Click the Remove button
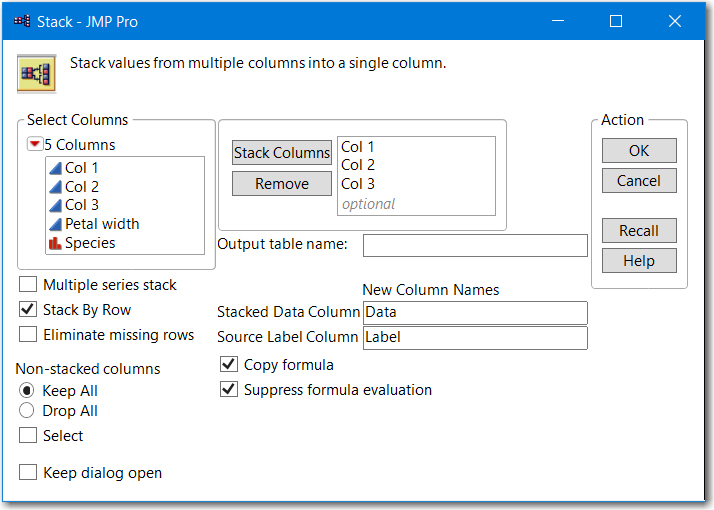The height and width of the screenshot is (510, 714). click(281, 184)
